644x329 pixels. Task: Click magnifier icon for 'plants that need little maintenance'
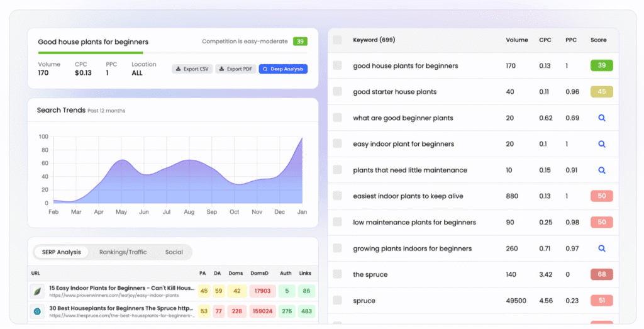click(x=601, y=170)
